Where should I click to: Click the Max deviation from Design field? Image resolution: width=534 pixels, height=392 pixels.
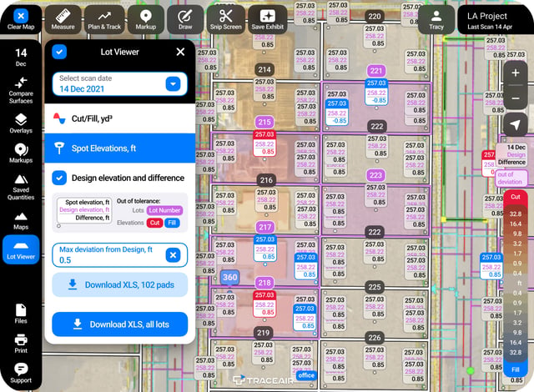[119, 255]
